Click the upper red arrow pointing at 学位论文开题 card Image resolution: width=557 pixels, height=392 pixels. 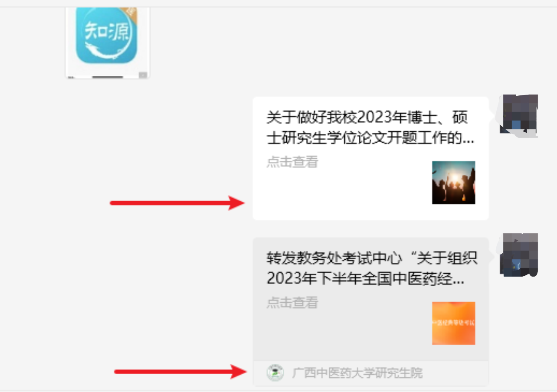(x=177, y=203)
